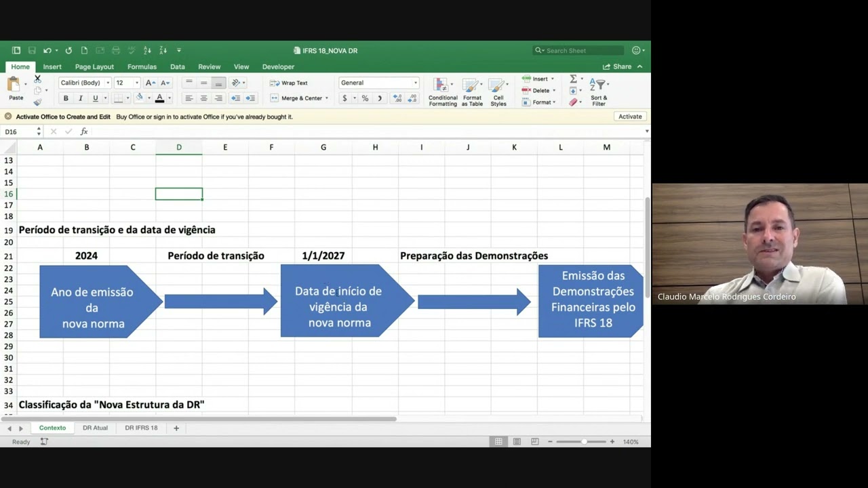
Task: Click the Cut scissors icon
Action: pos(37,79)
